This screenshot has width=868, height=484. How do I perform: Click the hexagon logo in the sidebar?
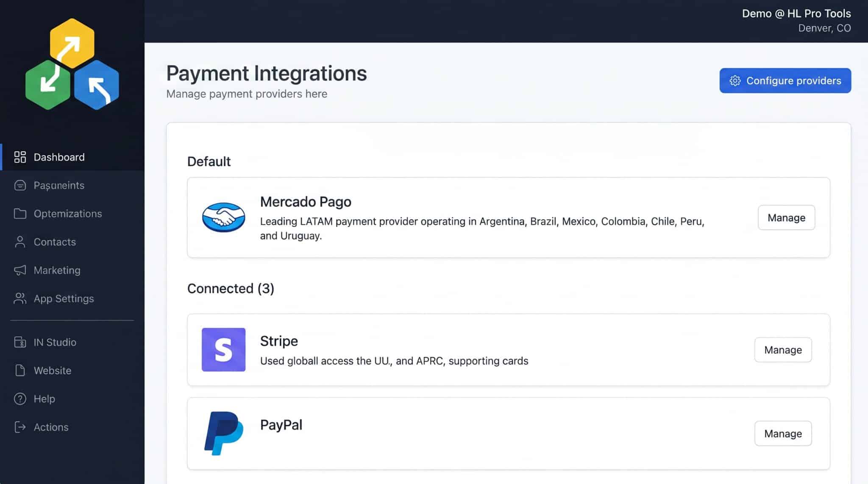point(72,64)
